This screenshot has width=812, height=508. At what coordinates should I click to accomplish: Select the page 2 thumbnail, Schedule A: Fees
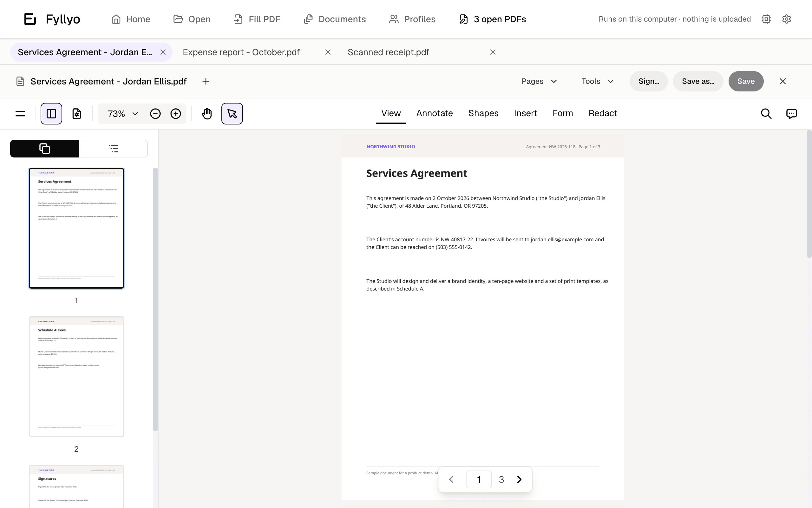[76, 377]
